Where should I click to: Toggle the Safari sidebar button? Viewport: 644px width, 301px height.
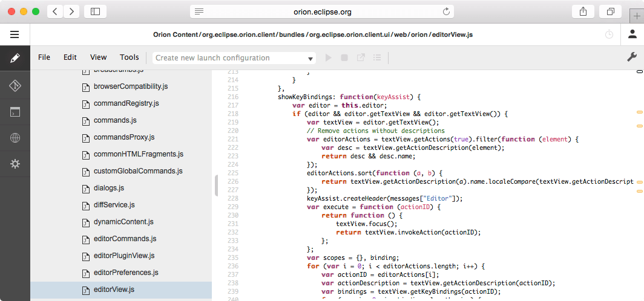coord(95,11)
